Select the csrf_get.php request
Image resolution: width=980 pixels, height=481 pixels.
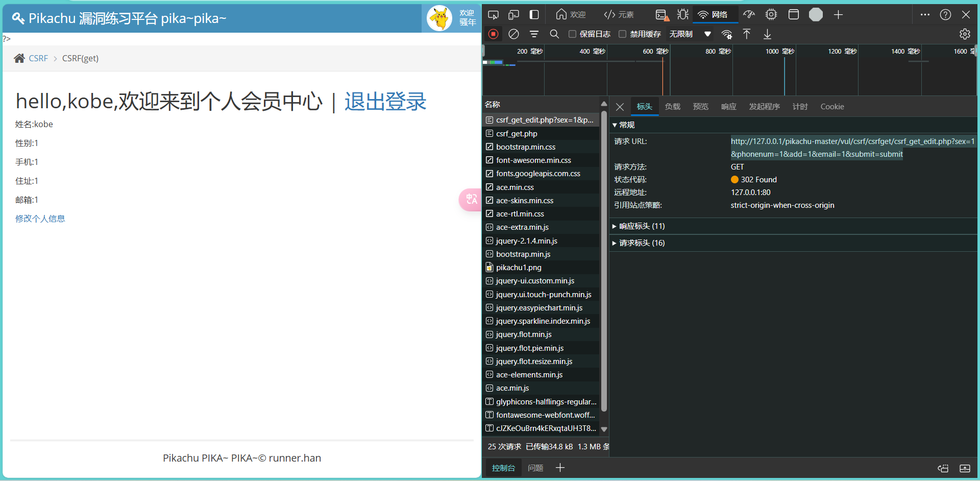(x=517, y=134)
